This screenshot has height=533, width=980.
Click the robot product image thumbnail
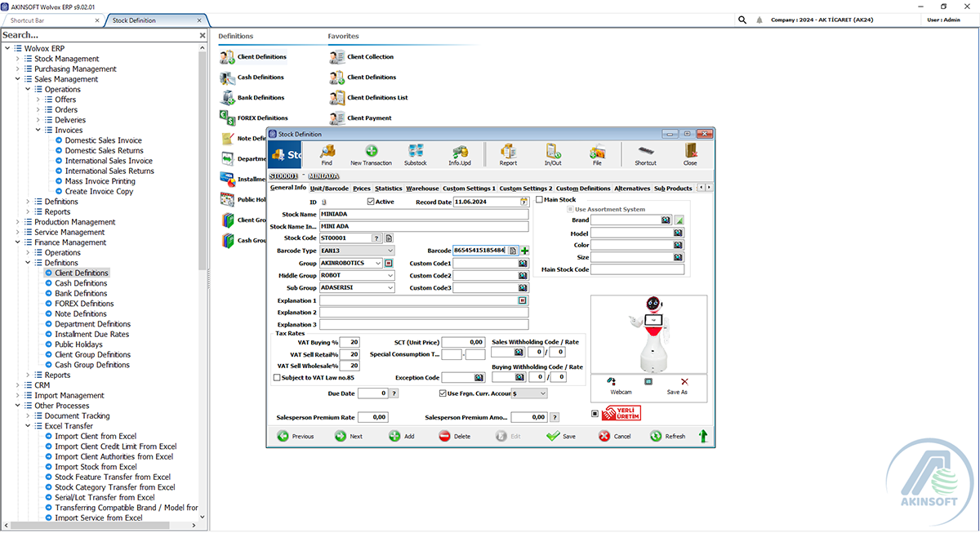(x=648, y=334)
